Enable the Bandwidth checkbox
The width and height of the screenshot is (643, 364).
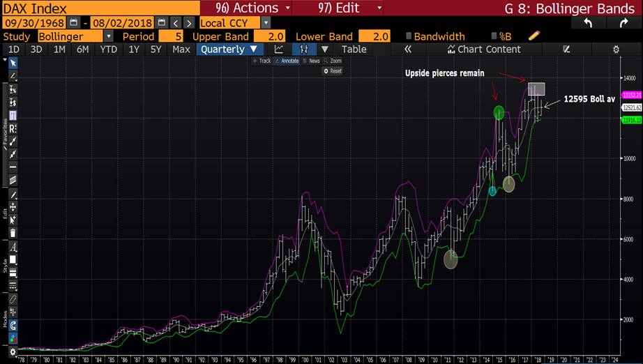pyautogui.click(x=409, y=36)
